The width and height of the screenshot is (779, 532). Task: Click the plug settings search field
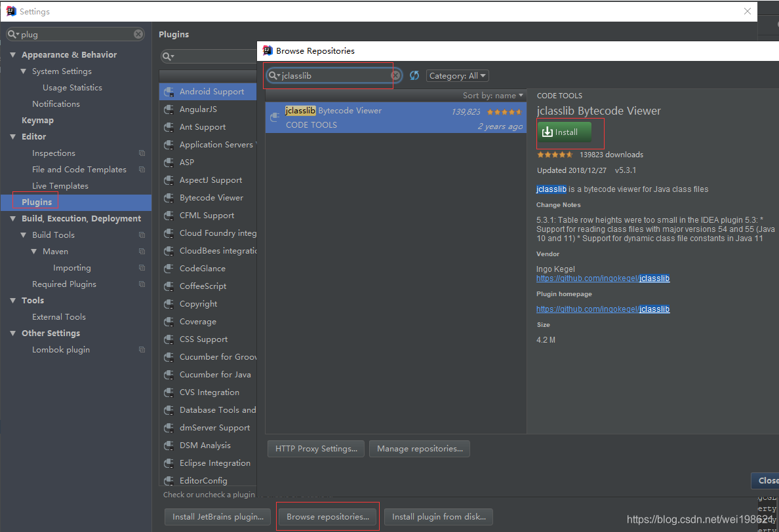click(x=75, y=34)
